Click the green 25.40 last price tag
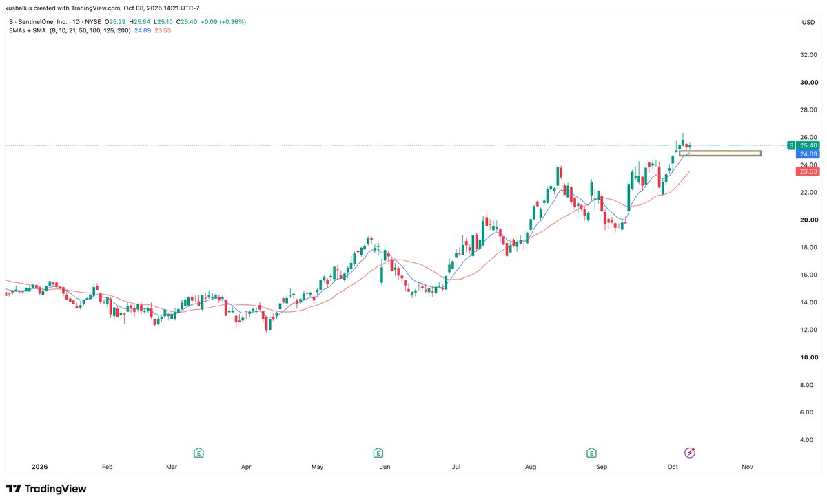The image size is (827, 504). point(809,145)
